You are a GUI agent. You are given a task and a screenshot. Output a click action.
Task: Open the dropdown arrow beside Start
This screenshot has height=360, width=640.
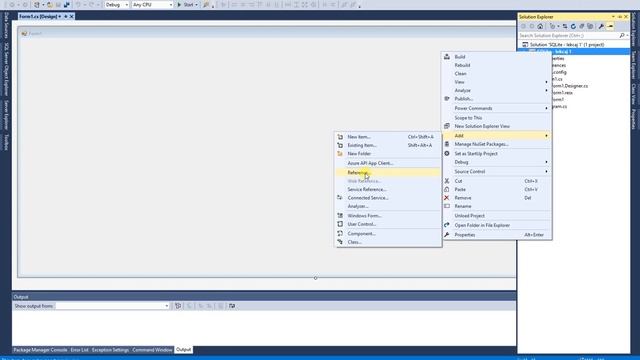click(196, 4)
